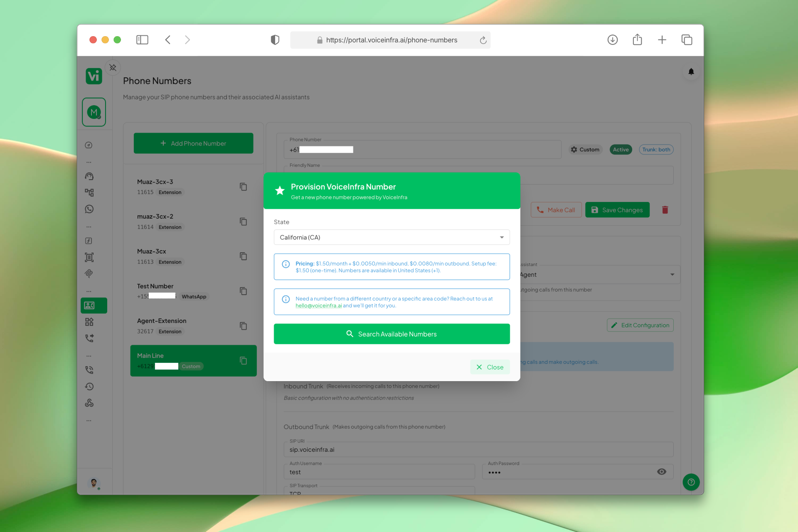Click the SIP URI field

pos(478,450)
